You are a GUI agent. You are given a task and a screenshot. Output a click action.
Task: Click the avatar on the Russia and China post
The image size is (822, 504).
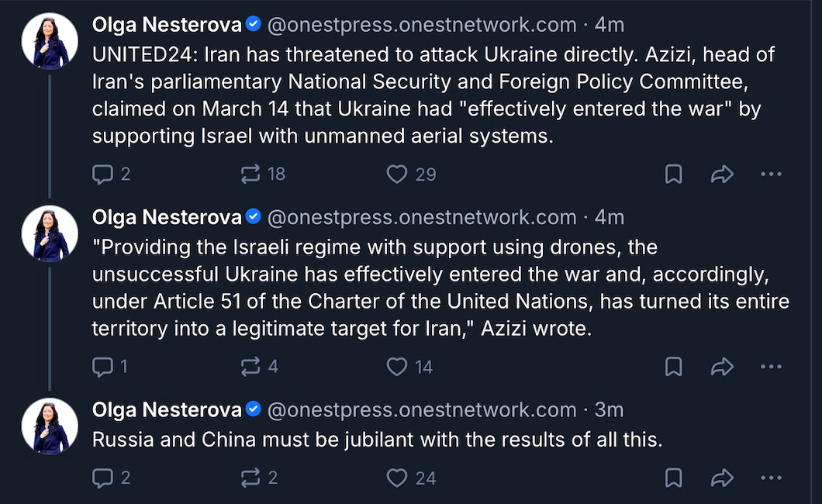(x=50, y=426)
